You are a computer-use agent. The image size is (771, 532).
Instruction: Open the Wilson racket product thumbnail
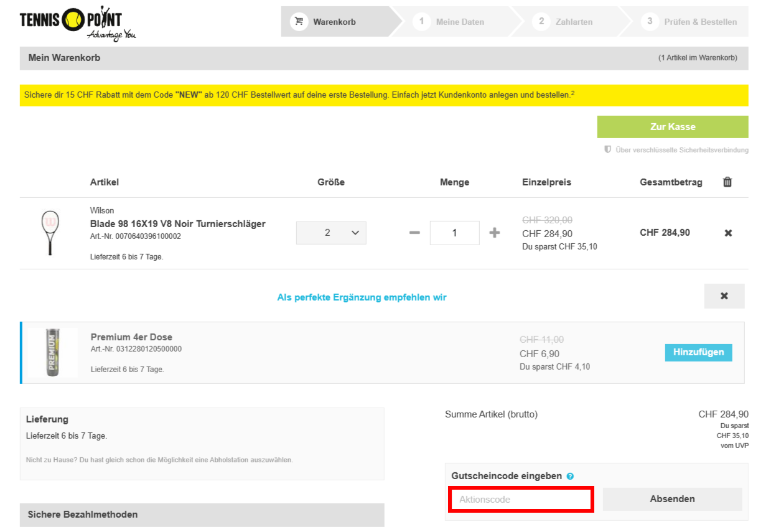tap(50, 233)
